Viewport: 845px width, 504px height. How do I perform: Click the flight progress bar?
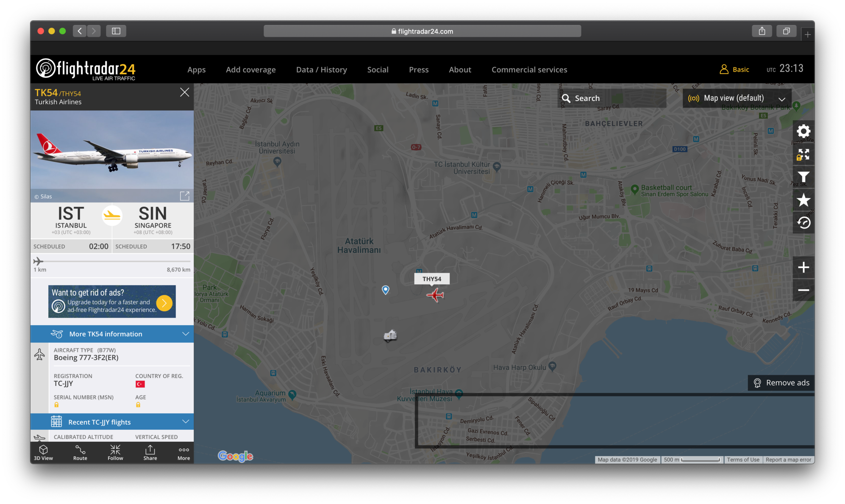point(112,261)
